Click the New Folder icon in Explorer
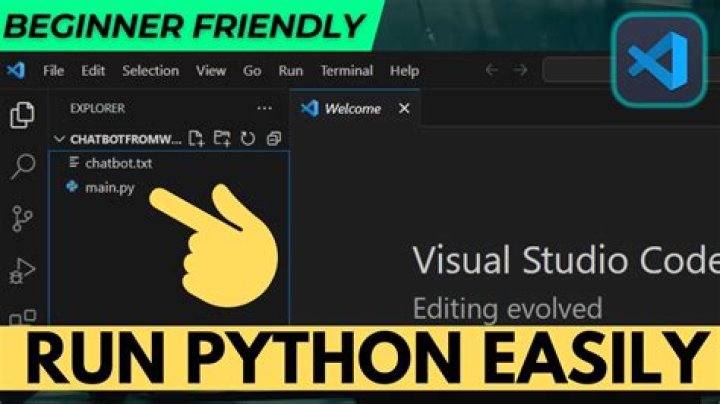Screen dimensions: 720x404 (x=222, y=138)
